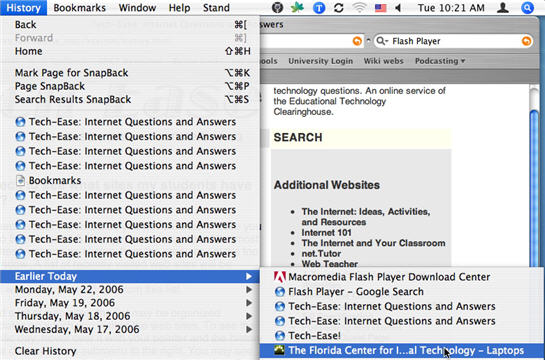
Task: Select Search Results SnapBack
Action: click(130, 99)
